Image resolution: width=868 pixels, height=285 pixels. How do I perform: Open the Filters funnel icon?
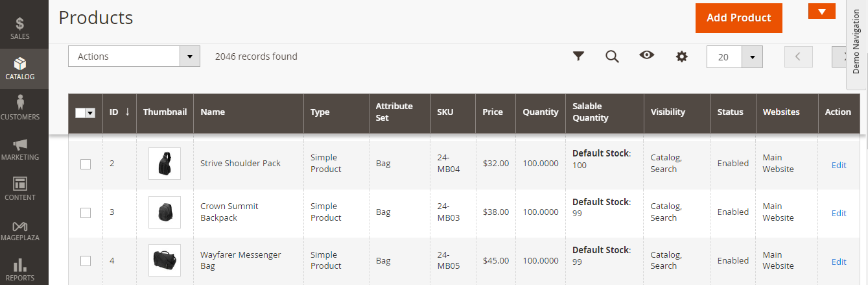tap(579, 56)
